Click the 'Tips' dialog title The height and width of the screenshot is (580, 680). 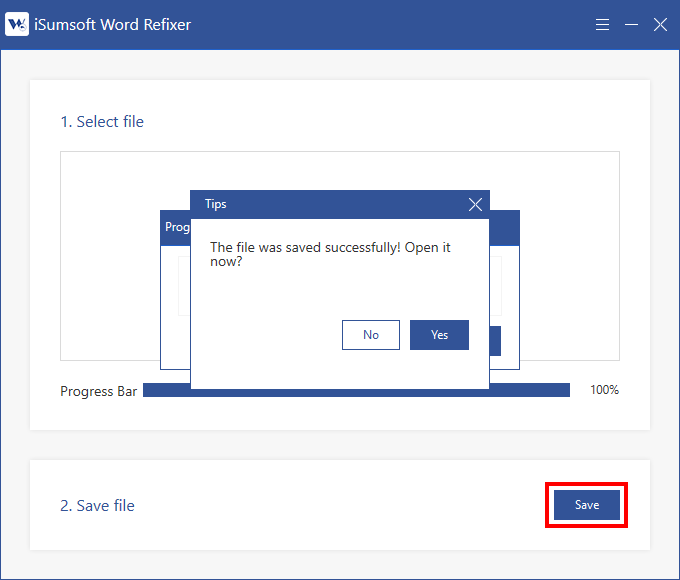(x=216, y=204)
